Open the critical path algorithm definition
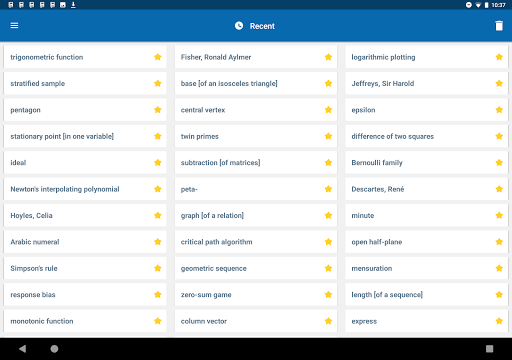Image resolution: width=512 pixels, height=360 pixels. [x=256, y=242]
